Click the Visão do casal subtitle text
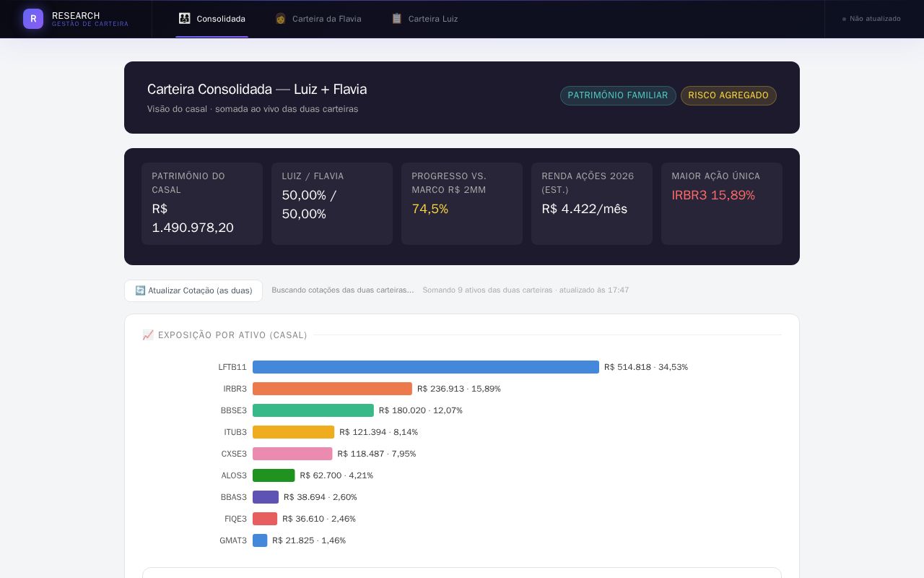The height and width of the screenshot is (578, 924). 253,109
